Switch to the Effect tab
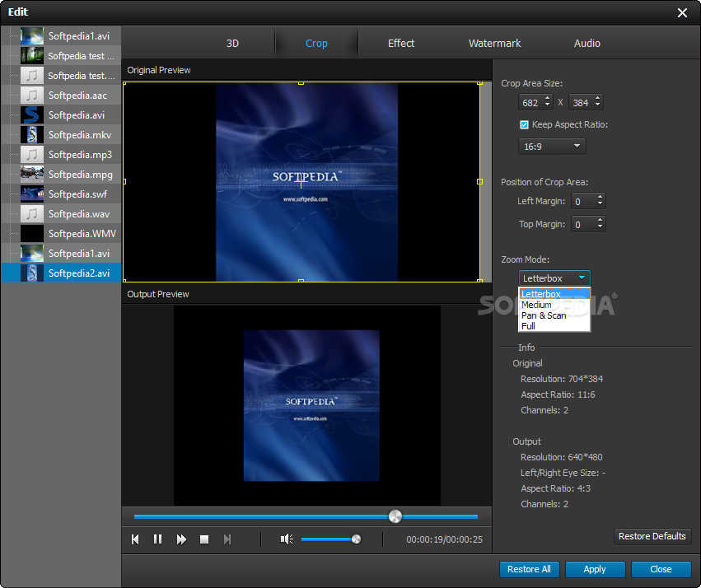Screen dimensions: 701x588 point(401,44)
